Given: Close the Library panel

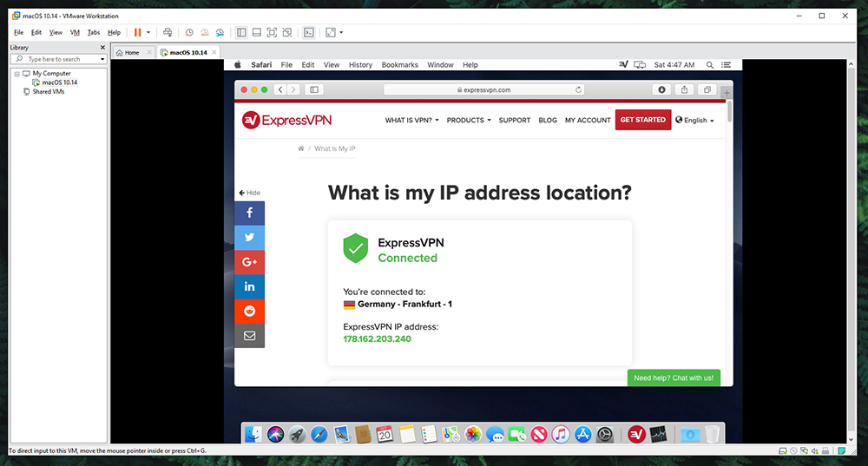Looking at the screenshot, I should (x=102, y=48).
